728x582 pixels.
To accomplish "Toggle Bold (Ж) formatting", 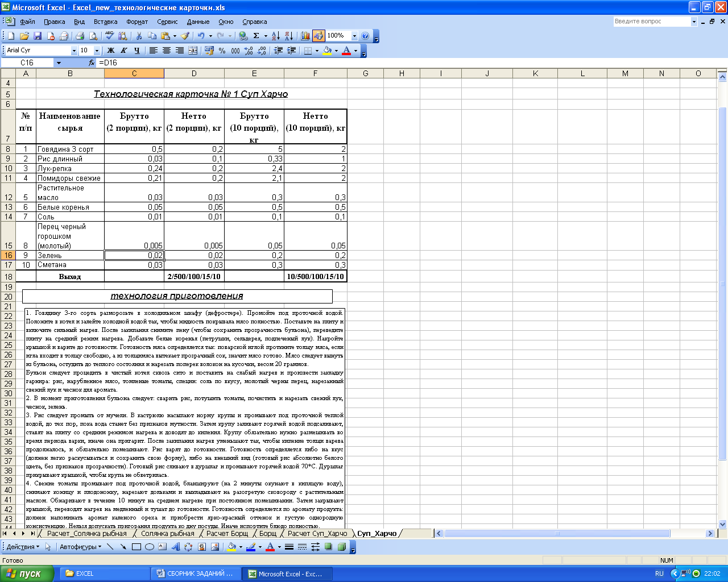I will coord(111,51).
